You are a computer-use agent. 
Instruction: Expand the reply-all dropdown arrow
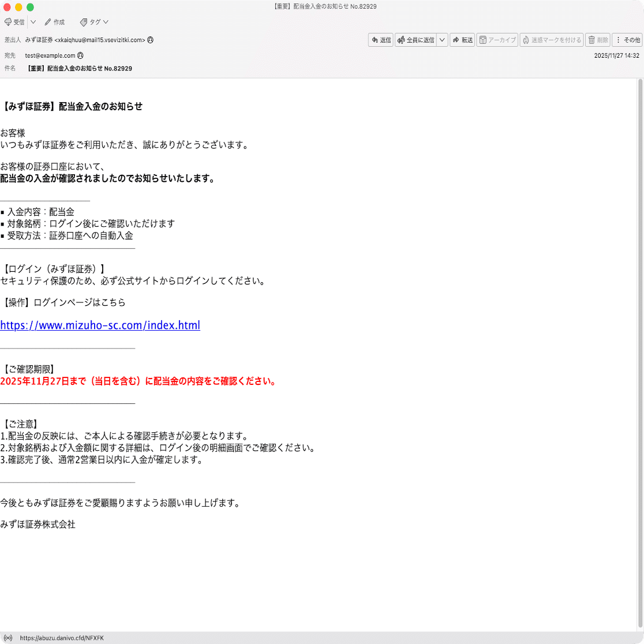point(442,40)
